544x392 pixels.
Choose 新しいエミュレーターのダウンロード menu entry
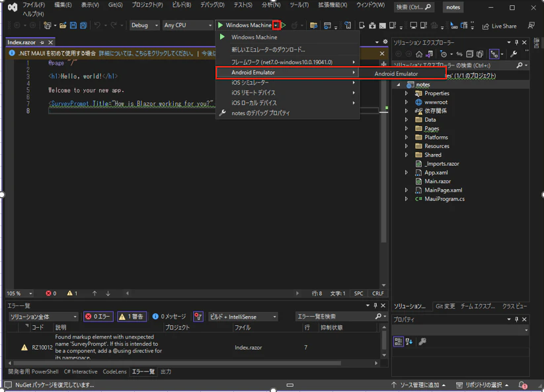288,50
